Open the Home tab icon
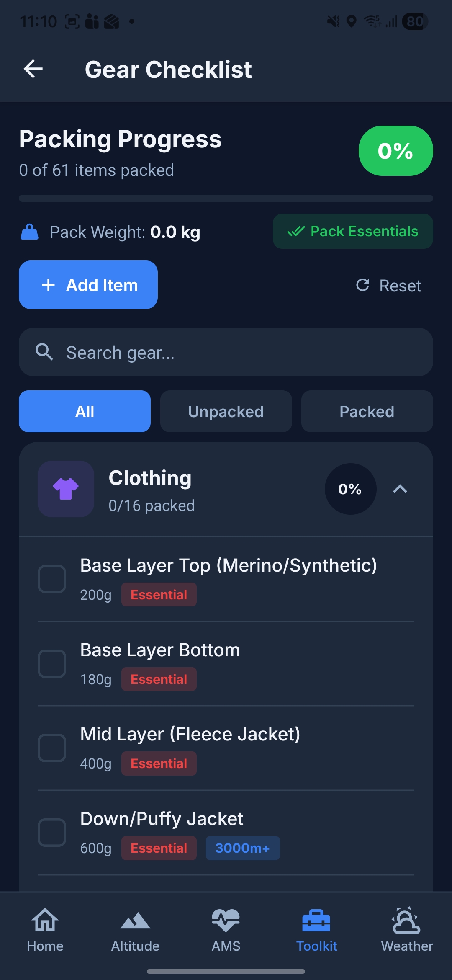 45,920
